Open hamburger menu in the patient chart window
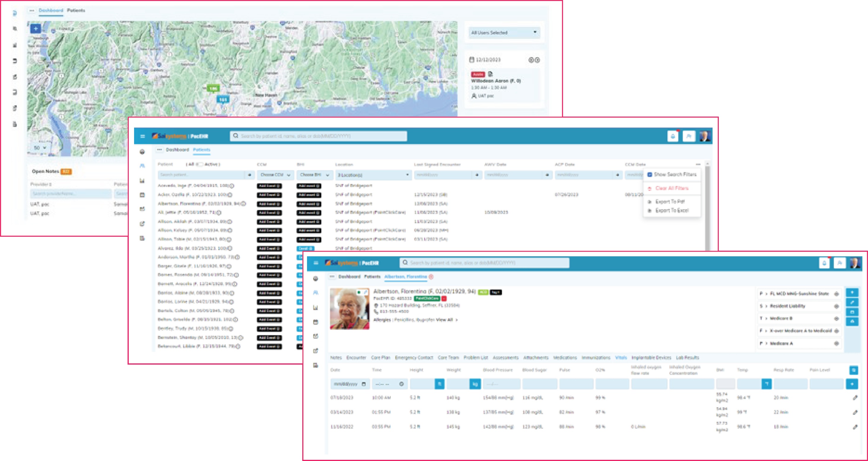Image resolution: width=868 pixels, height=461 pixels. [x=316, y=263]
